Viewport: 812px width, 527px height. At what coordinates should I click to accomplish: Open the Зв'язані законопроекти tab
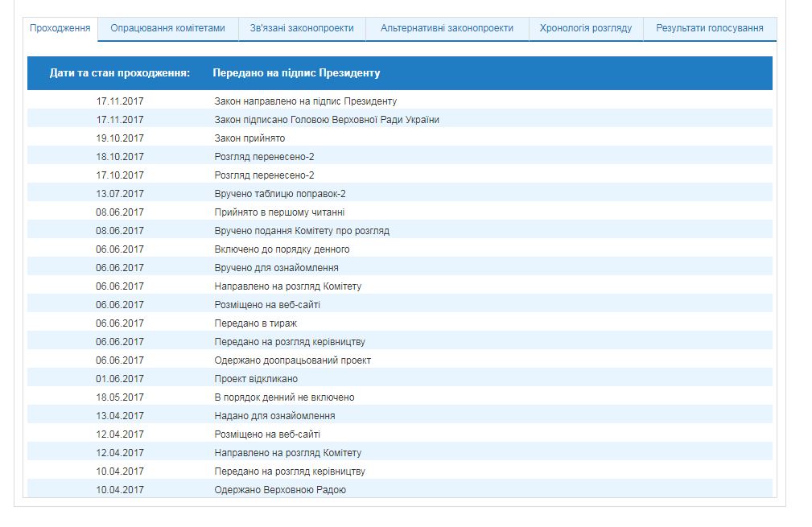coord(302,28)
